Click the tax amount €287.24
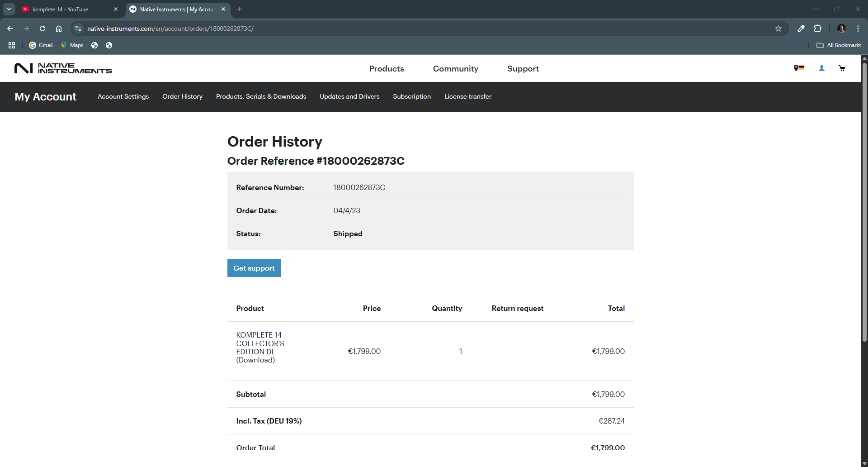This screenshot has width=868, height=467. (x=612, y=421)
